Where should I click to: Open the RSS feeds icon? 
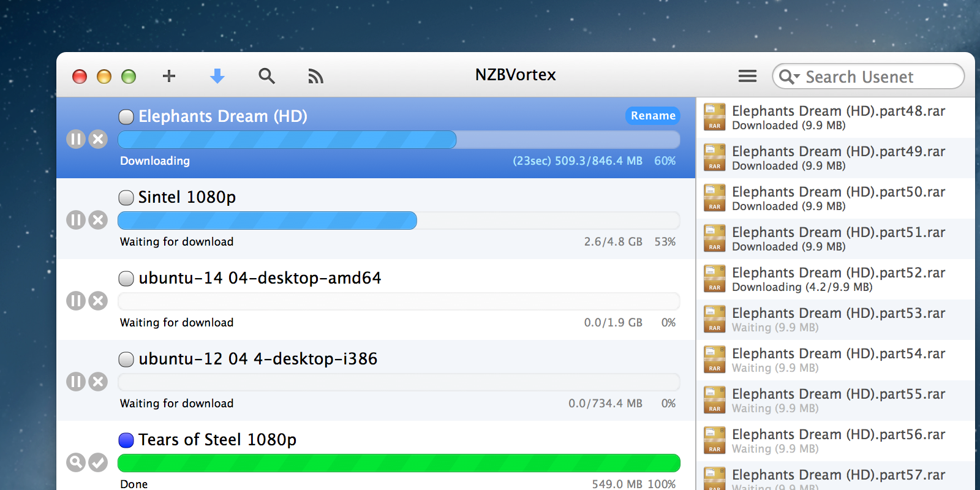[315, 76]
